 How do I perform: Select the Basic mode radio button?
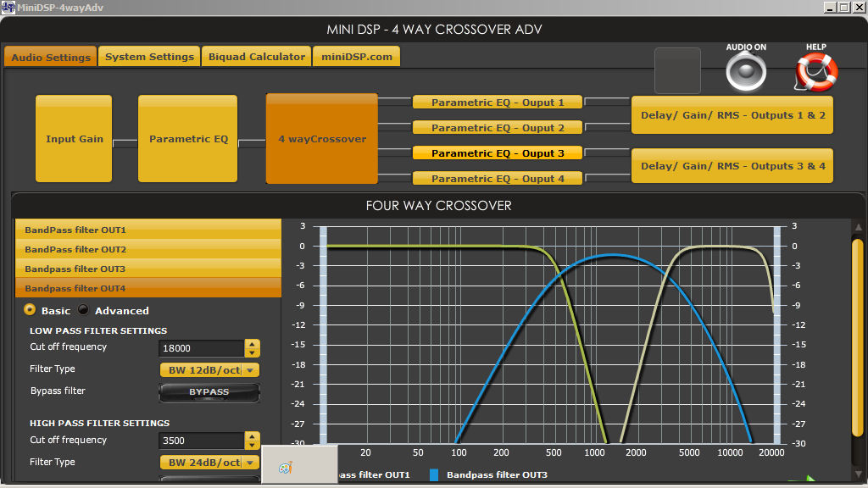click(30, 310)
